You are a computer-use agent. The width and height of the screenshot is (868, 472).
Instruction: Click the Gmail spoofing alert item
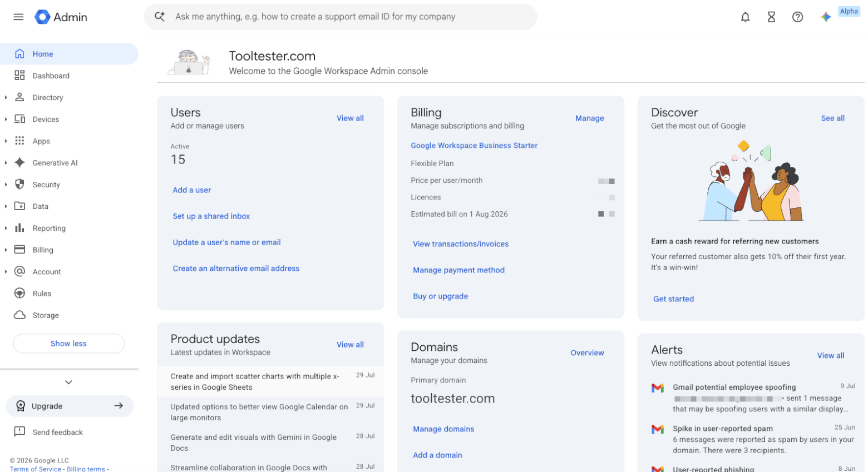[x=753, y=398]
